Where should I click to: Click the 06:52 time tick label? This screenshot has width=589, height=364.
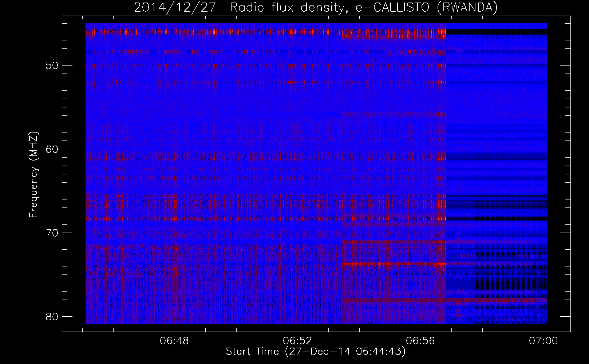click(298, 341)
